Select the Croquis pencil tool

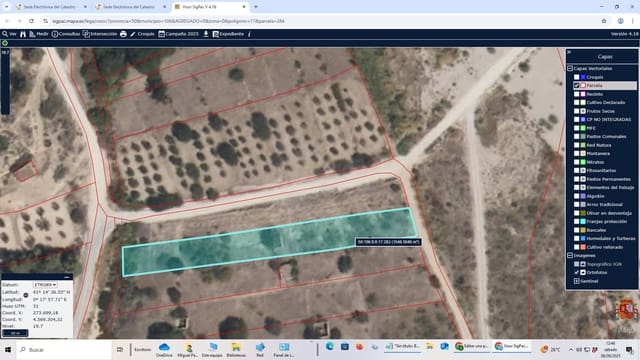142,34
